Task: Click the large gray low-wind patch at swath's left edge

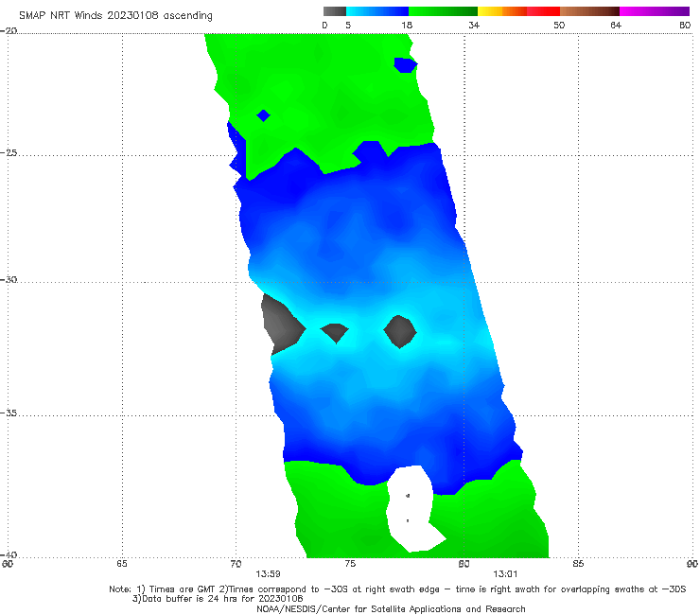Action: click(x=281, y=326)
